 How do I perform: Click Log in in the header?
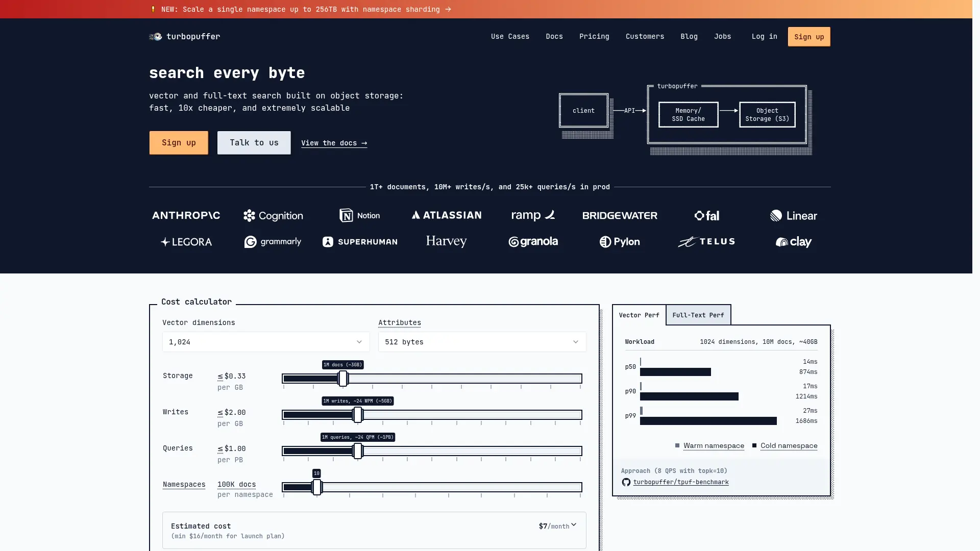(x=764, y=37)
